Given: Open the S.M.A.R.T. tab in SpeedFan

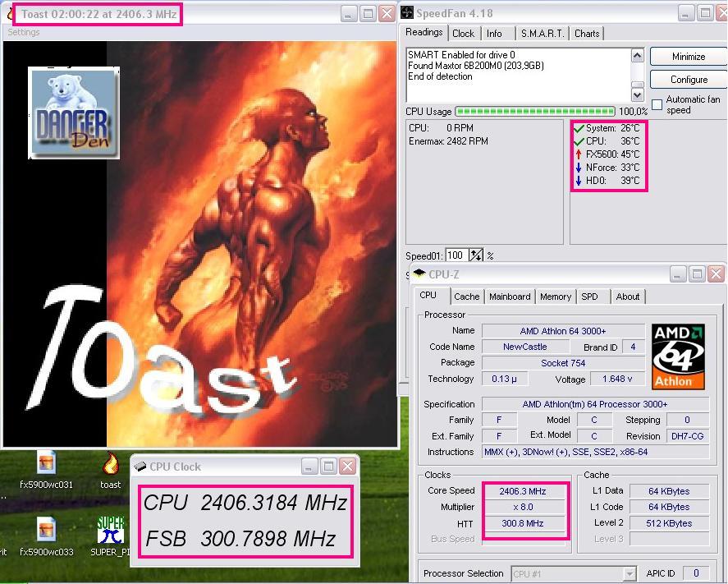Looking at the screenshot, I should click(542, 34).
